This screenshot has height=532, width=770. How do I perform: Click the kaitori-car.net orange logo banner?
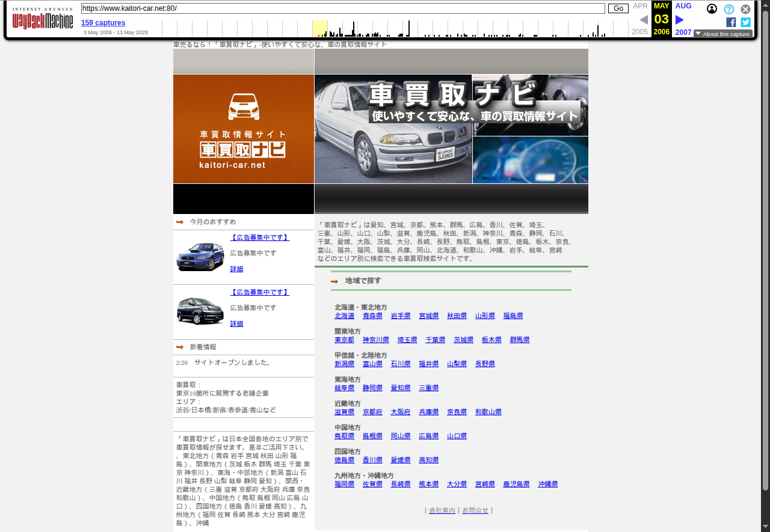pyautogui.click(x=243, y=129)
